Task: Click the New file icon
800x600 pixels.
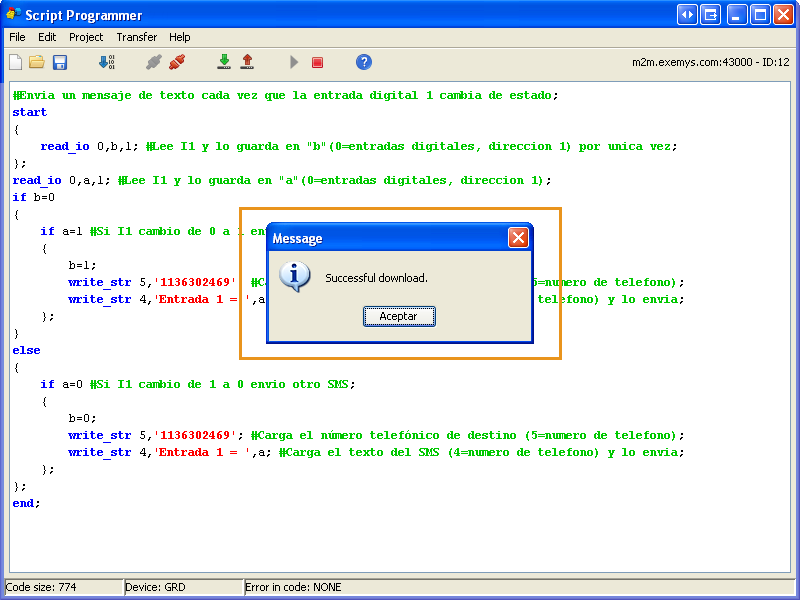Action: coord(15,62)
